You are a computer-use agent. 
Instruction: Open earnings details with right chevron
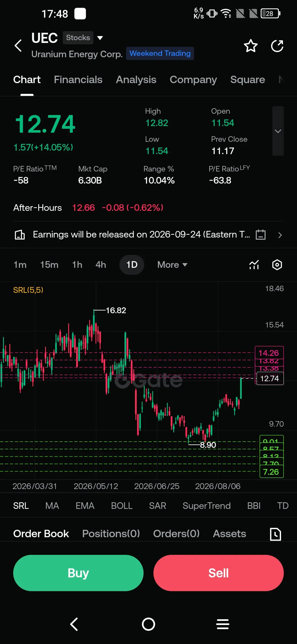click(x=280, y=235)
